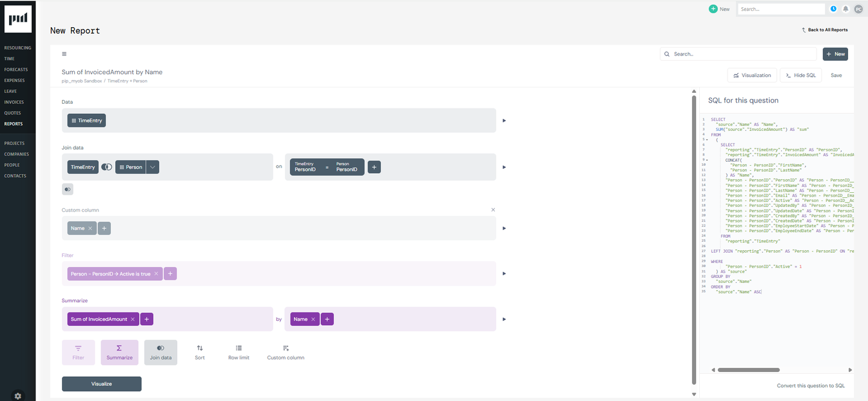
Task: Expand the Data row preview arrow
Action: coord(504,120)
